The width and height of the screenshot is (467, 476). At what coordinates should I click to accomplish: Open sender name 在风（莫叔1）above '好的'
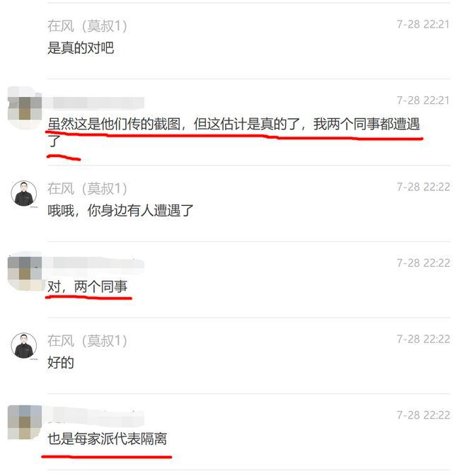(88, 341)
